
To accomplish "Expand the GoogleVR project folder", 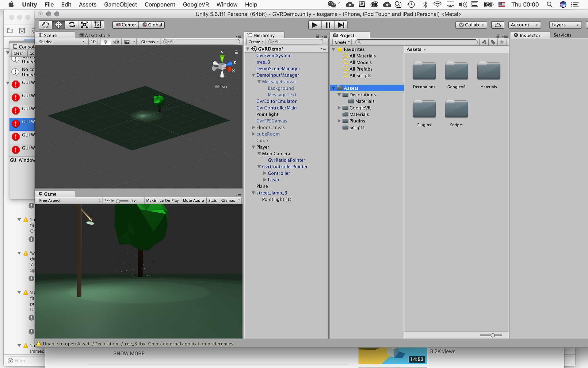I will (339, 108).
